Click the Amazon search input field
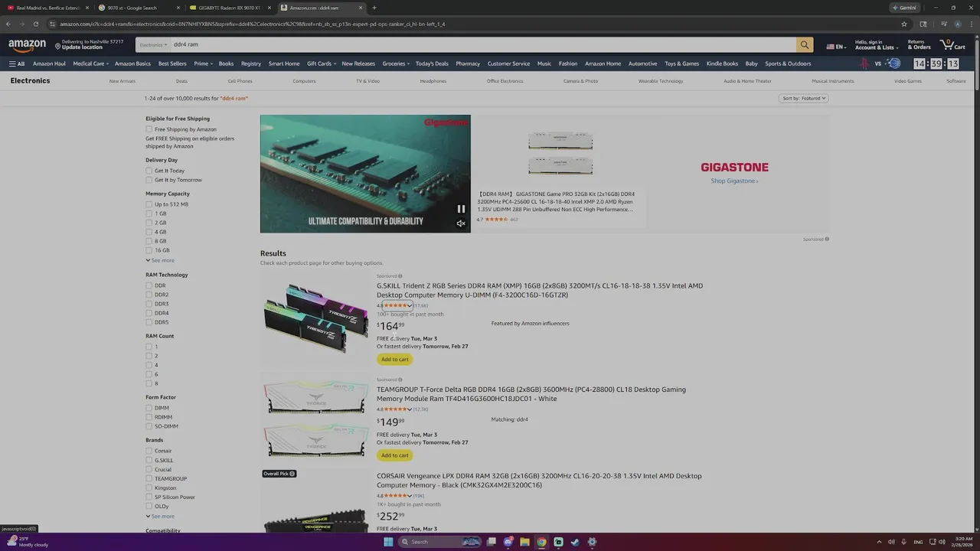The height and width of the screenshot is (551, 980). (x=483, y=44)
